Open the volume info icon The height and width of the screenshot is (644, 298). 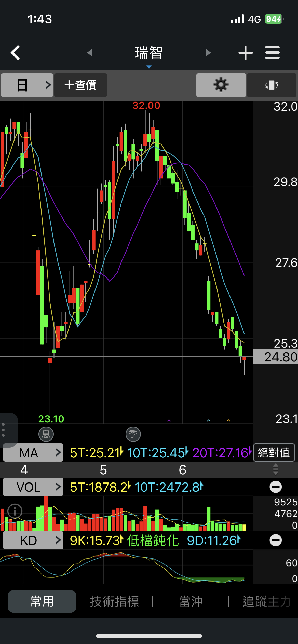15,511
